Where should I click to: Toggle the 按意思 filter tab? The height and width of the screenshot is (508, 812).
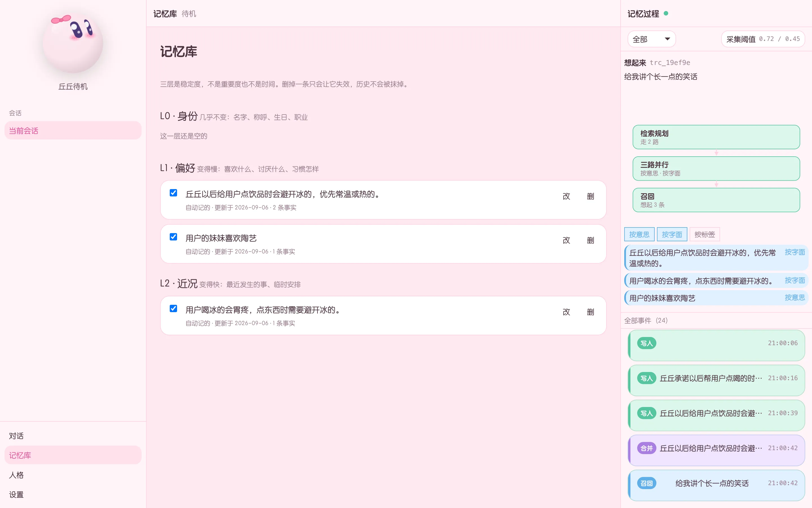coord(639,235)
